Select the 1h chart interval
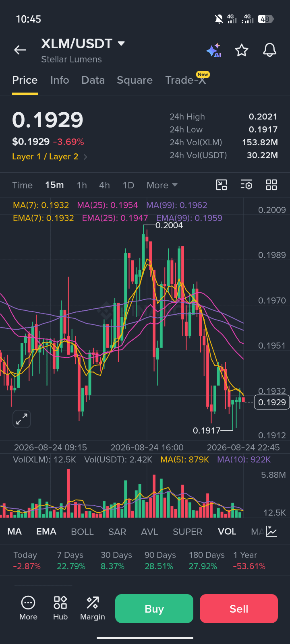The image size is (290, 644). tap(82, 185)
